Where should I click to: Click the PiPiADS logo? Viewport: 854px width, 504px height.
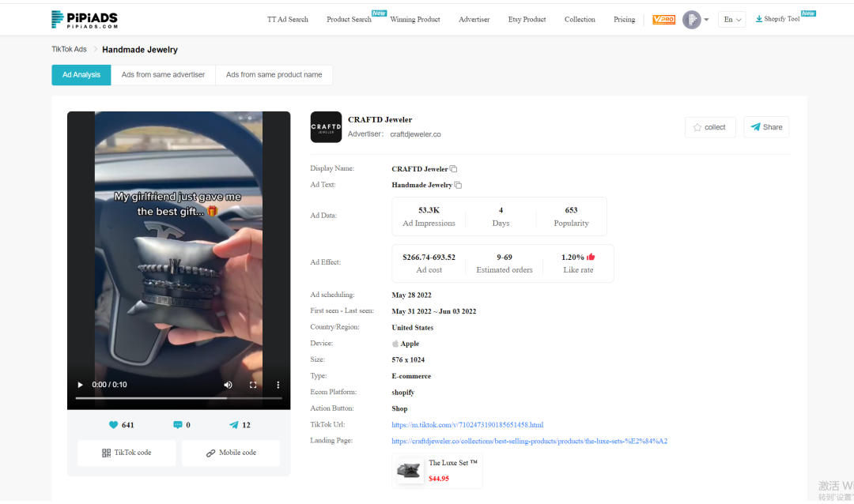point(85,20)
